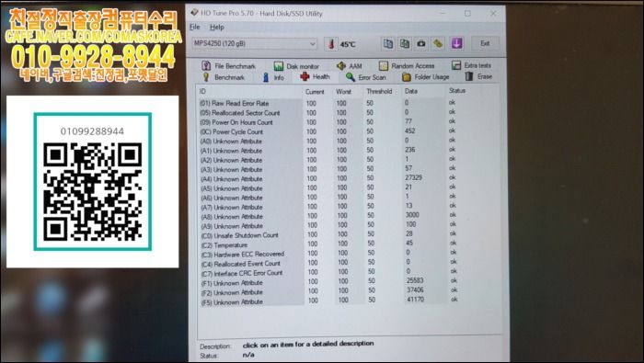Open the Folder Usage tab
644x363 pixels.
[x=425, y=76]
